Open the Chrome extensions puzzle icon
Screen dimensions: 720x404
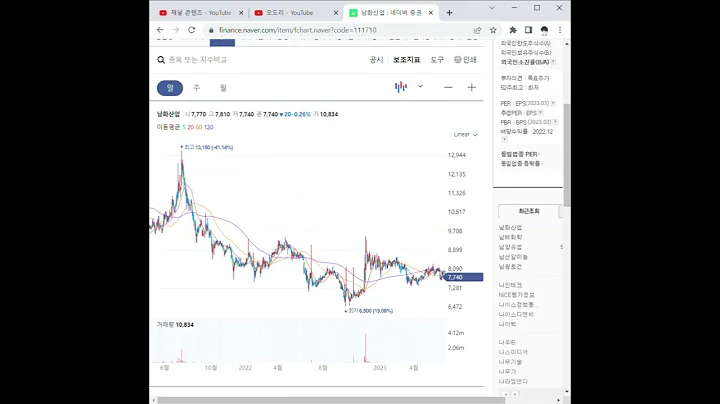pyautogui.click(x=513, y=30)
